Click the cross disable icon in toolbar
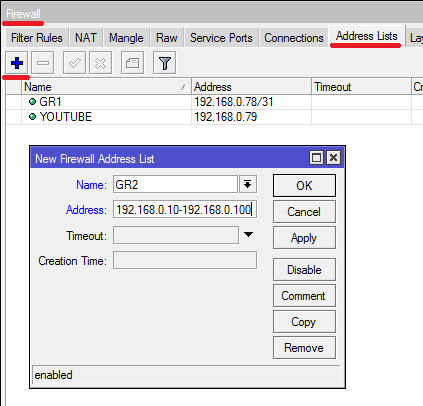 (100, 63)
